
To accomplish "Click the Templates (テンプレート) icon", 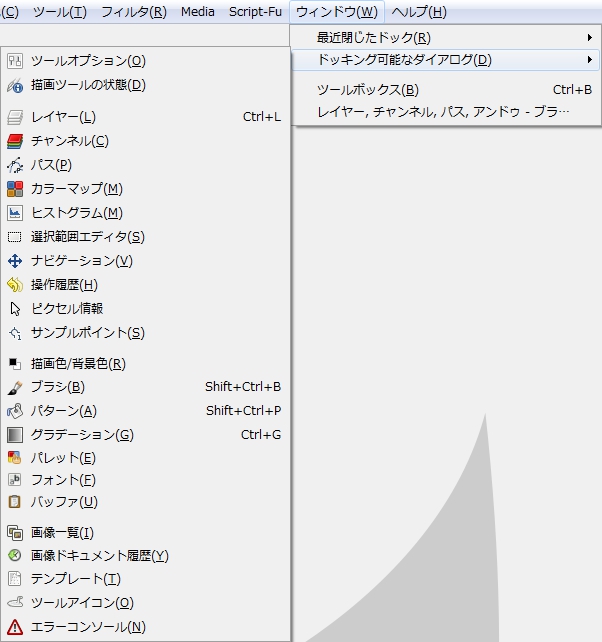I will pyautogui.click(x=15, y=579).
